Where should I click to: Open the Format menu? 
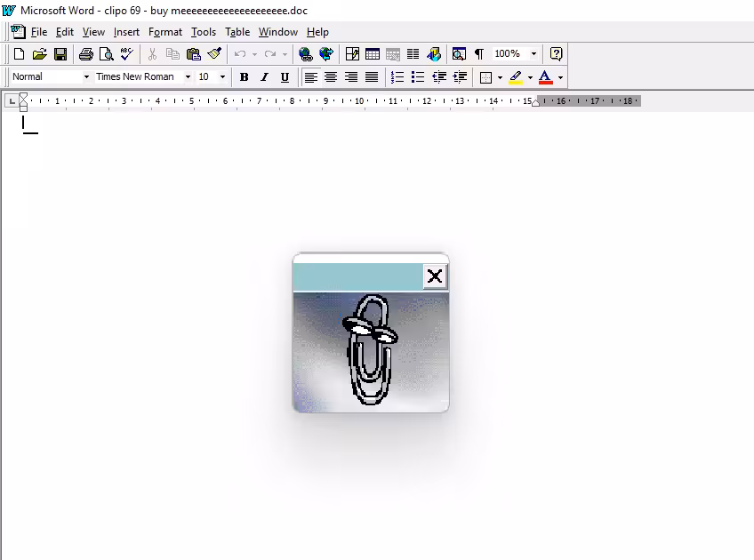(x=165, y=32)
